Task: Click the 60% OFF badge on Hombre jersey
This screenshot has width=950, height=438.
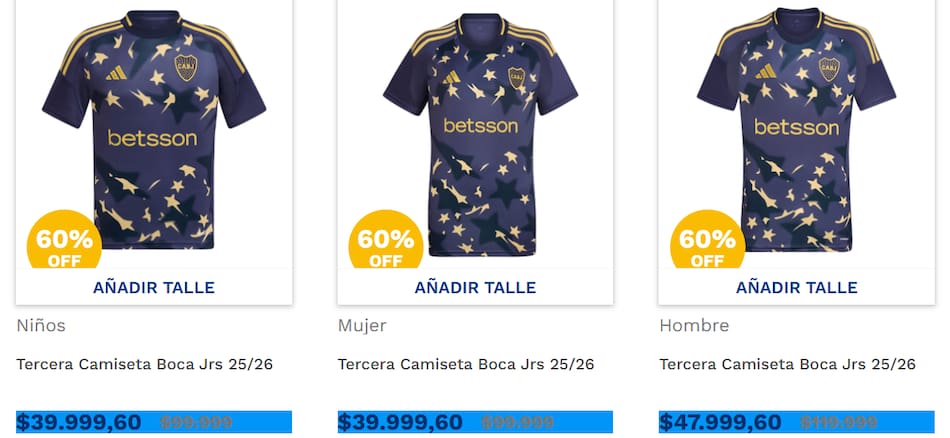Action: pyautogui.click(x=708, y=240)
